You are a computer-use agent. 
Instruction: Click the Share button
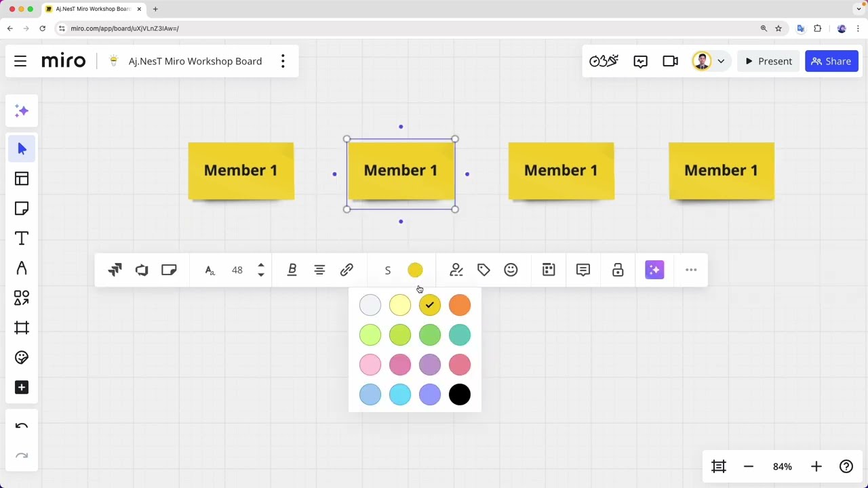pyautogui.click(x=831, y=61)
